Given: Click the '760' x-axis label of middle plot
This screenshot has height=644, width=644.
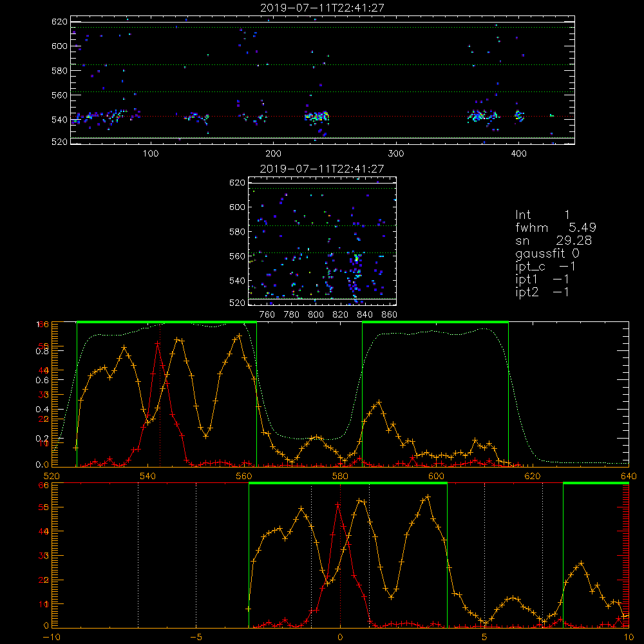Looking at the screenshot, I should [267, 315].
